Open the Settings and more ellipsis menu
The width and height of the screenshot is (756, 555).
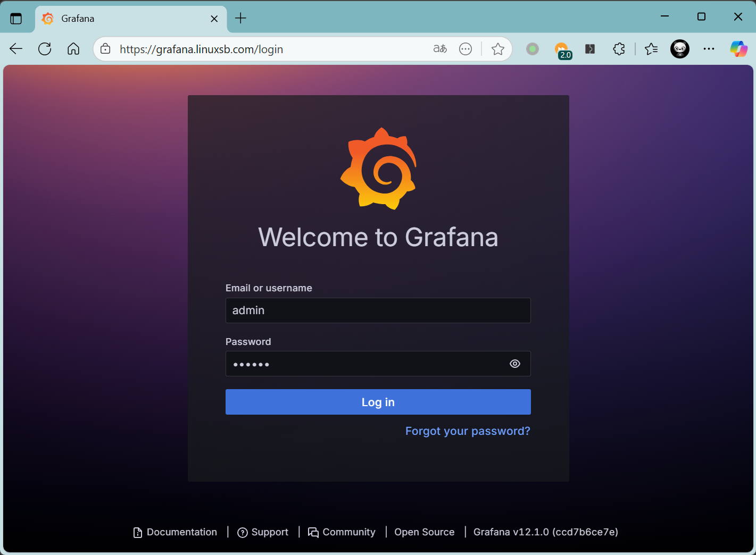[x=709, y=49]
